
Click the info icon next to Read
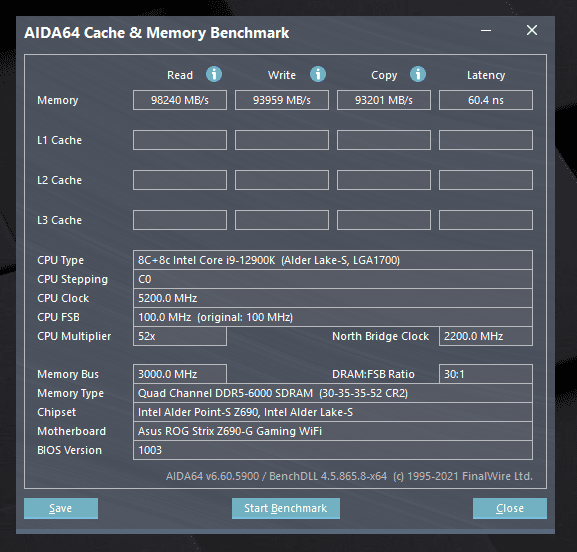pyautogui.click(x=214, y=74)
